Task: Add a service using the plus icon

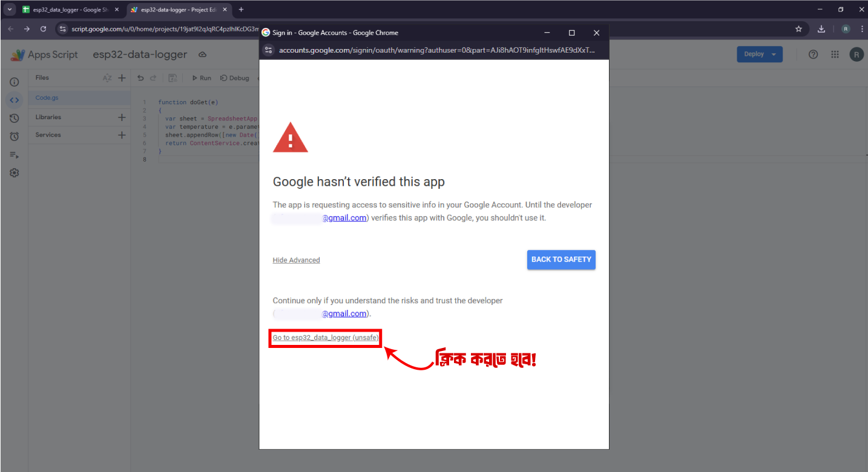Action: pyautogui.click(x=122, y=135)
